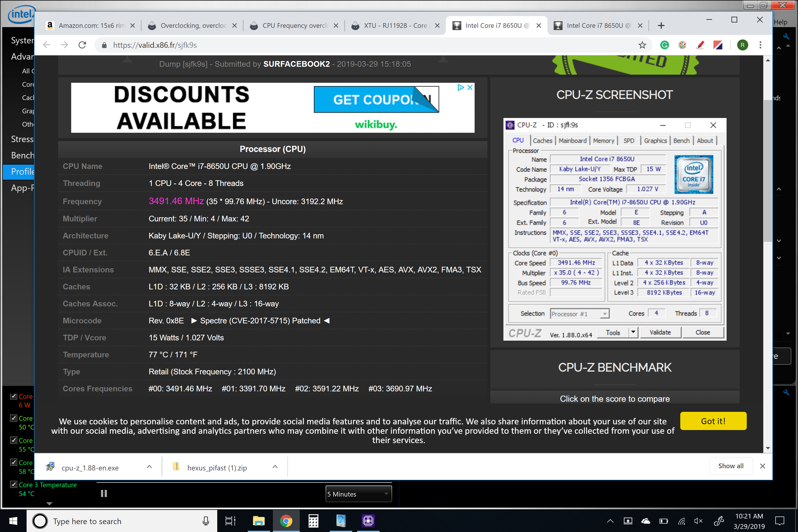Click the cookie extension icon in toolbar
798x532 pixels.
(682, 45)
